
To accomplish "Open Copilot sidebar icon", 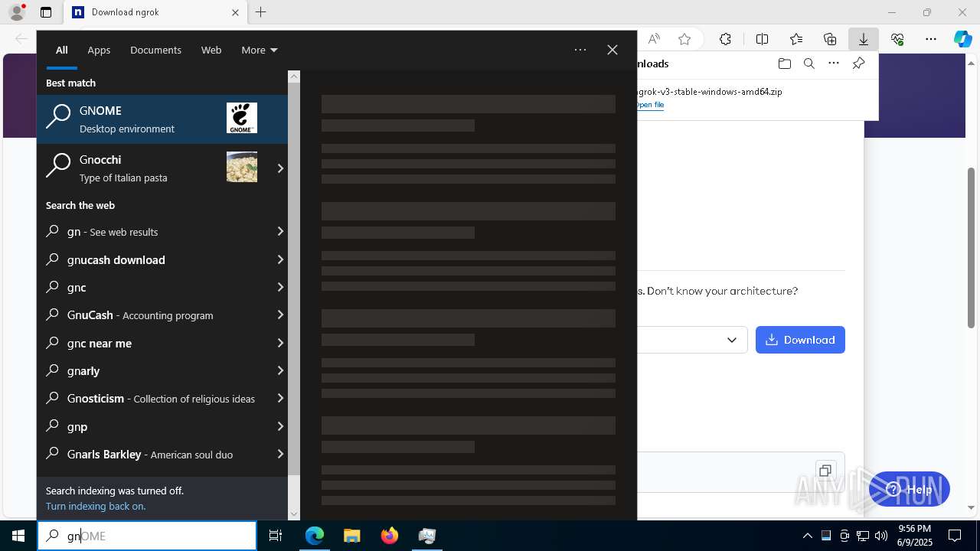I will (x=962, y=39).
